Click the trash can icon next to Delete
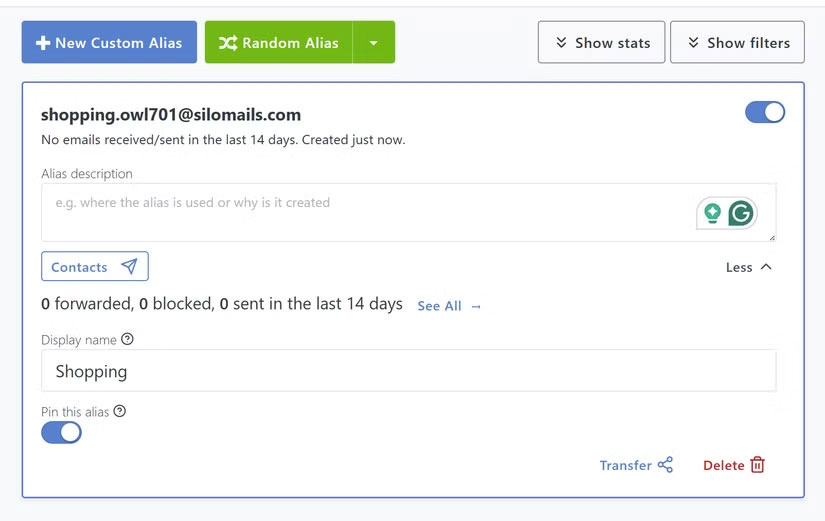 tap(758, 465)
